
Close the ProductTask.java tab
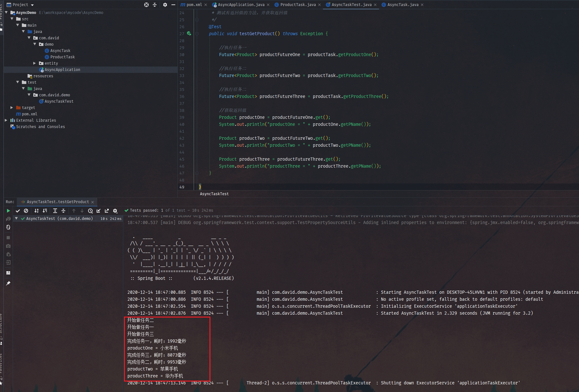[319, 5]
